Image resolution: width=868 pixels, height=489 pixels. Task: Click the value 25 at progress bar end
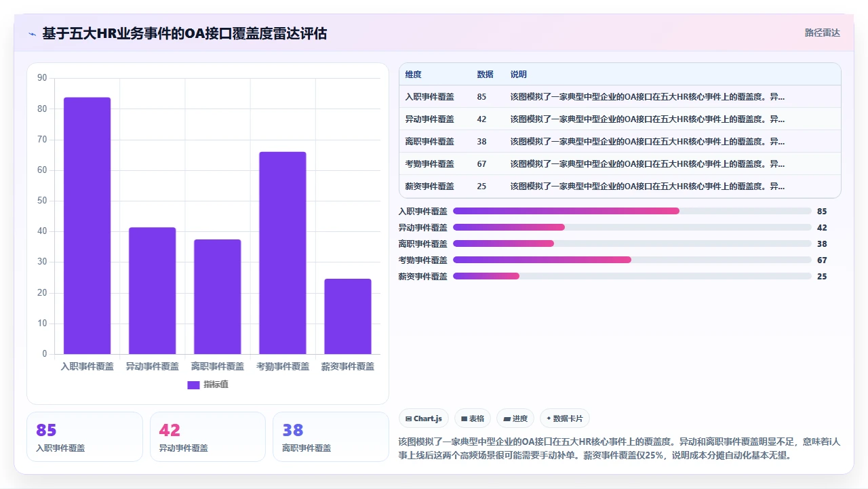(822, 277)
